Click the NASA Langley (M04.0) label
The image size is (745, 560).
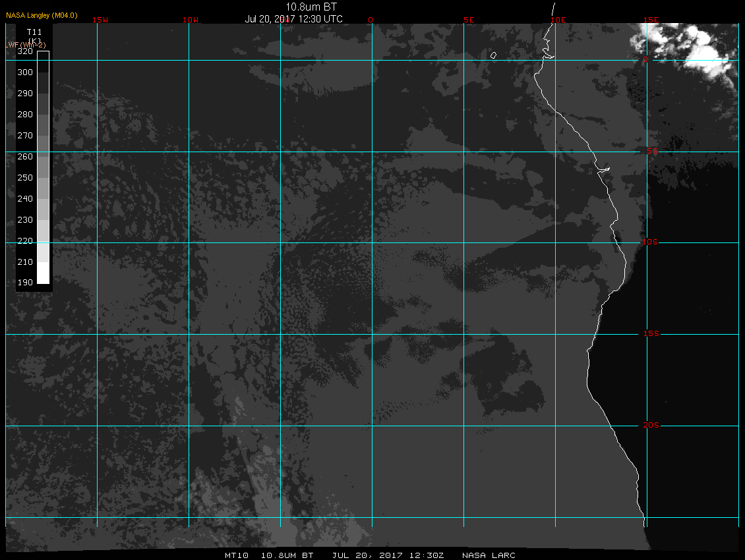point(42,15)
